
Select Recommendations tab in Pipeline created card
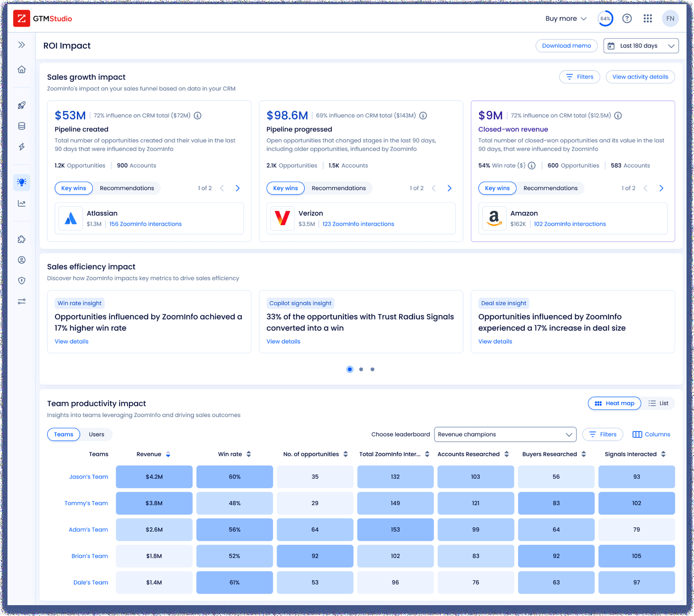pos(127,188)
